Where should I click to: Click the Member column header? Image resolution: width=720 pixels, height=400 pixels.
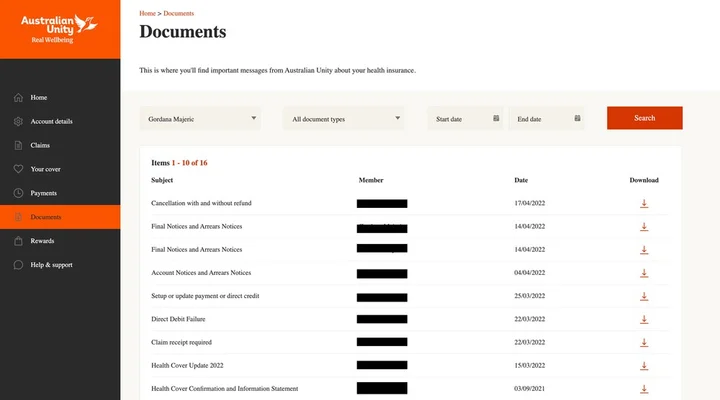[x=371, y=180]
